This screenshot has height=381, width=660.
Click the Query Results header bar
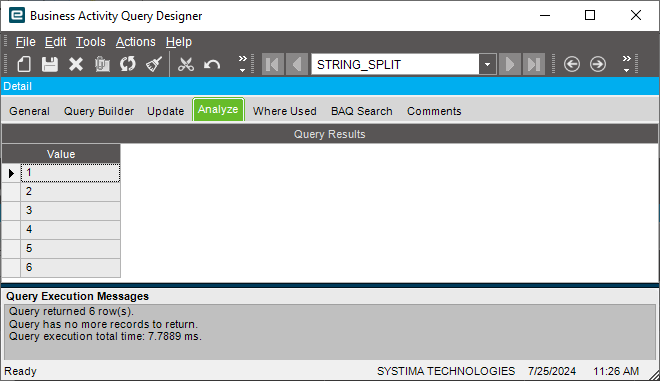(x=330, y=134)
